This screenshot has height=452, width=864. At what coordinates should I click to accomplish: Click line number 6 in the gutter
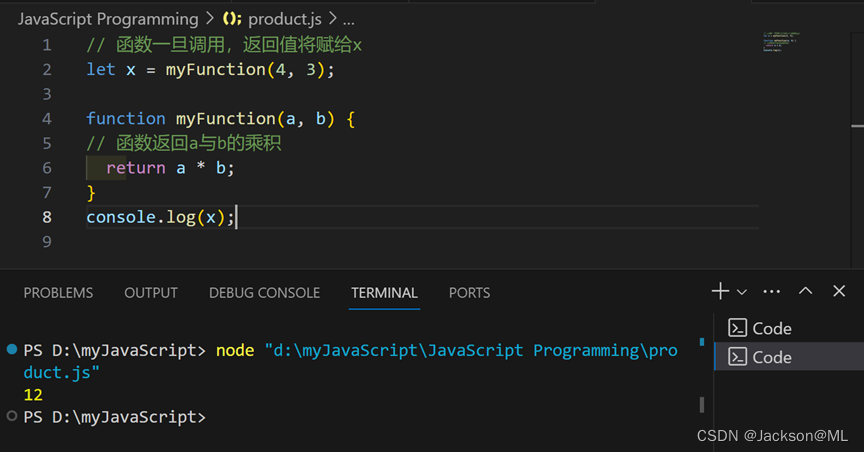[47, 168]
